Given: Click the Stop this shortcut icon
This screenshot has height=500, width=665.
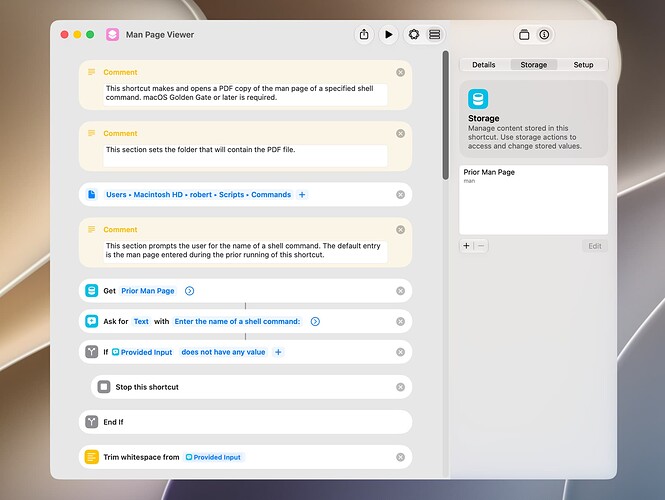Looking at the screenshot, I should pyautogui.click(x=104, y=387).
